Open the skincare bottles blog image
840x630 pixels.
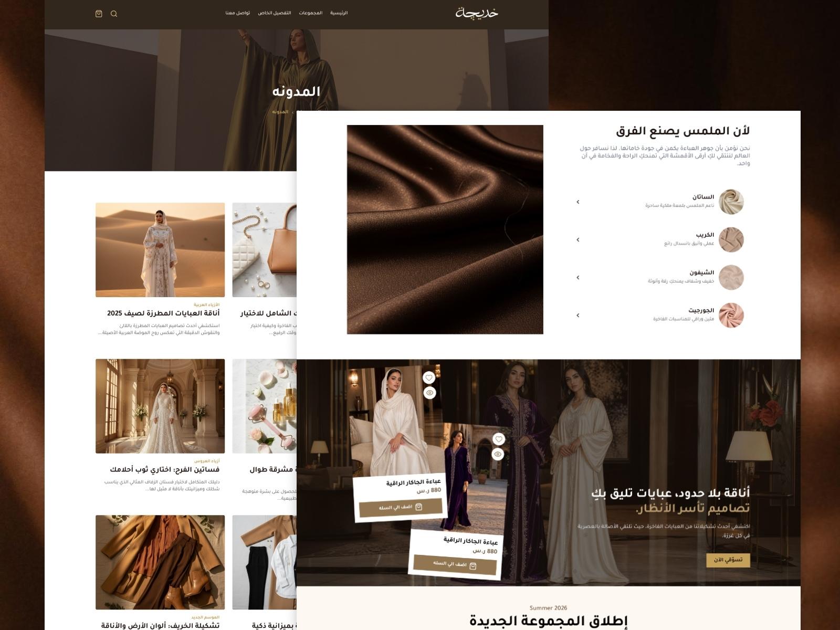tap(265, 406)
